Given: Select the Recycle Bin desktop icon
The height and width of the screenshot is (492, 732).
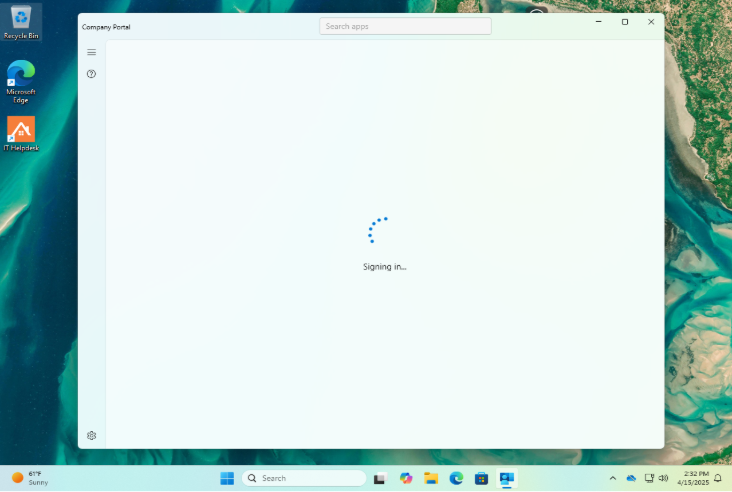Looking at the screenshot, I should click(21, 22).
